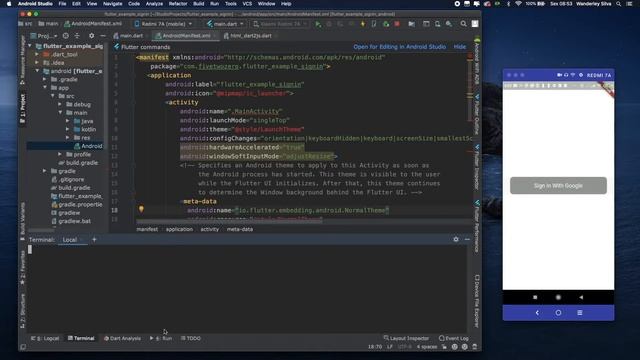Click the editor horizontal scrollbar

(229, 222)
